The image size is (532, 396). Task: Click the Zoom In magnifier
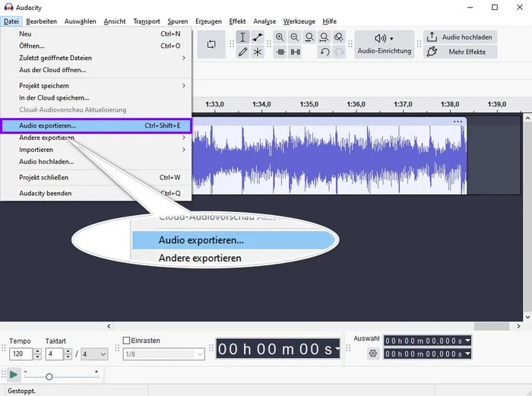point(280,37)
